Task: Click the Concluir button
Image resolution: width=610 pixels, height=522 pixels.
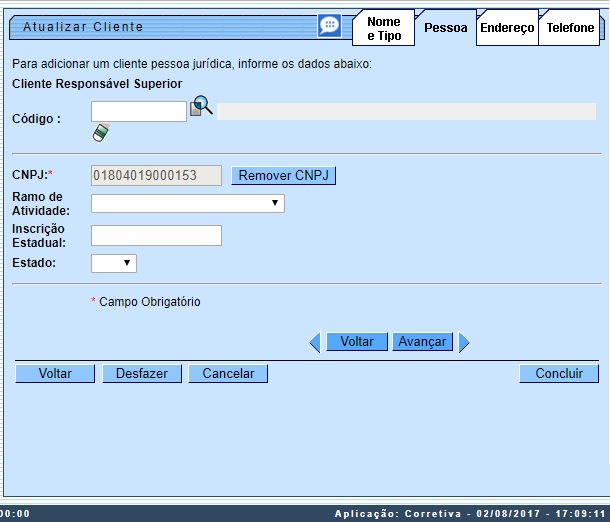Action: tap(559, 374)
